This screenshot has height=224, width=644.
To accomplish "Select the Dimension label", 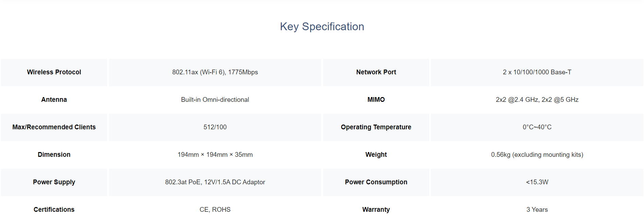I will coord(54,155).
